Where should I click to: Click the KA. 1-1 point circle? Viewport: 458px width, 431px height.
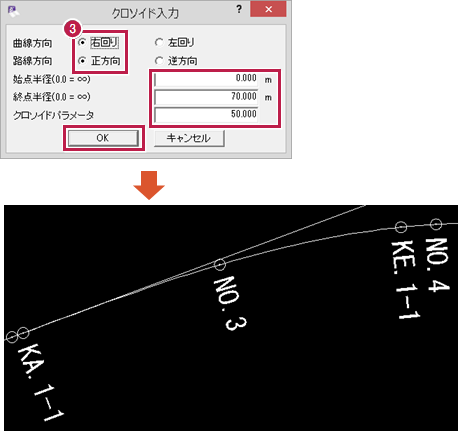[x=23, y=333]
